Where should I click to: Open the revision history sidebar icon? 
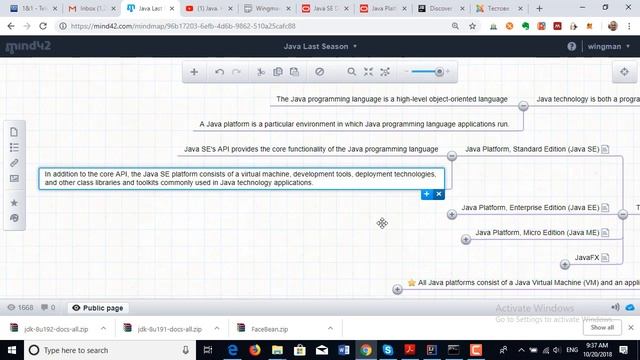pos(14,218)
